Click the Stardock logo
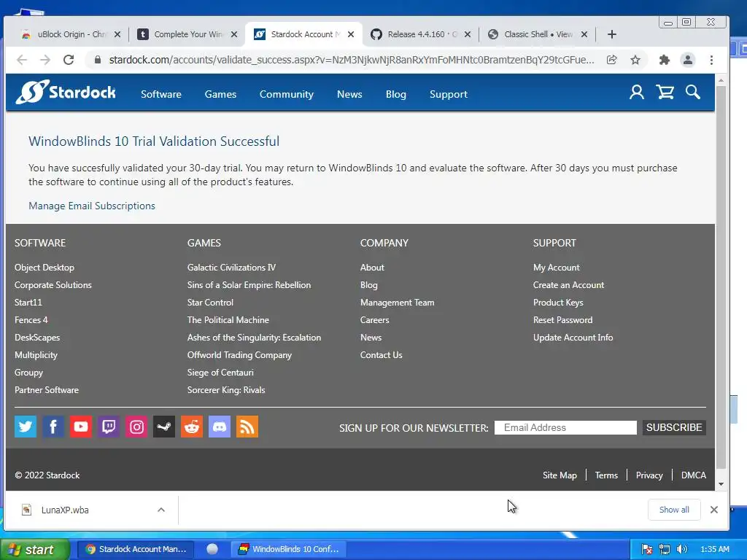This screenshot has height=560, width=747. pyautogui.click(x=66, y=92)
